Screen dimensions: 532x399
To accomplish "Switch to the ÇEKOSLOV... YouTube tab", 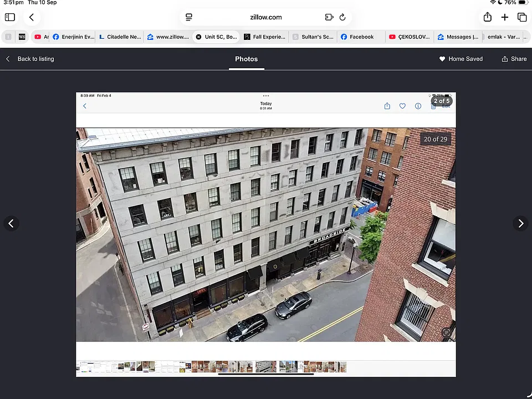I will (409, 37).
